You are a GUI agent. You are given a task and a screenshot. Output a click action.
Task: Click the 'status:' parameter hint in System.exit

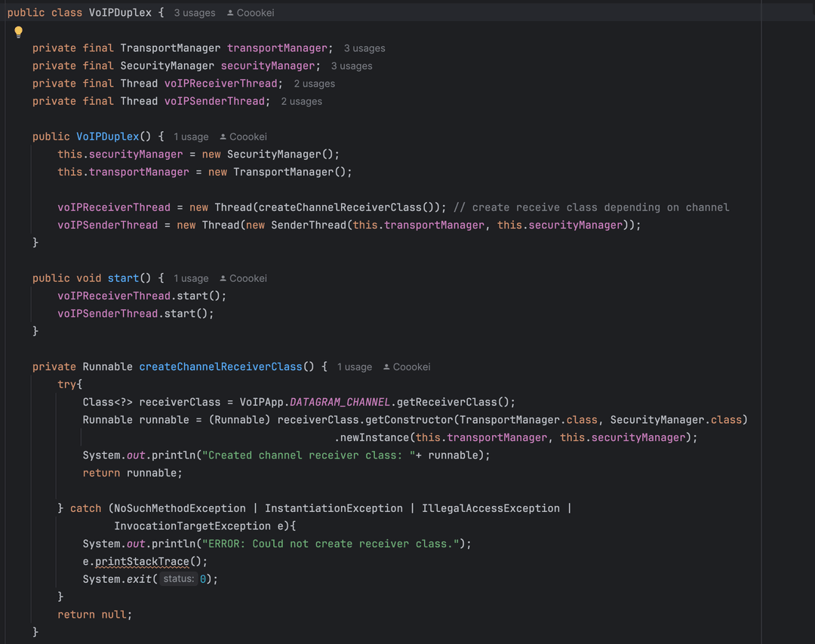click(179, 579)
